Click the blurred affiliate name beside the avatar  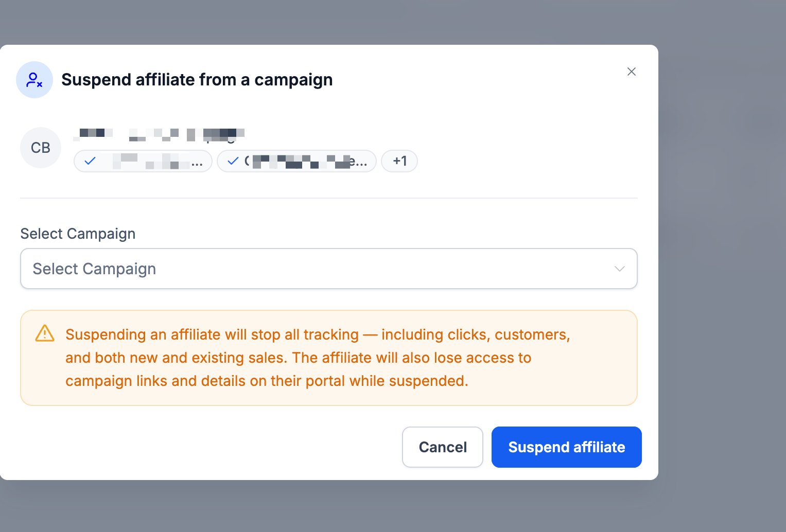(x=159, y=135)
